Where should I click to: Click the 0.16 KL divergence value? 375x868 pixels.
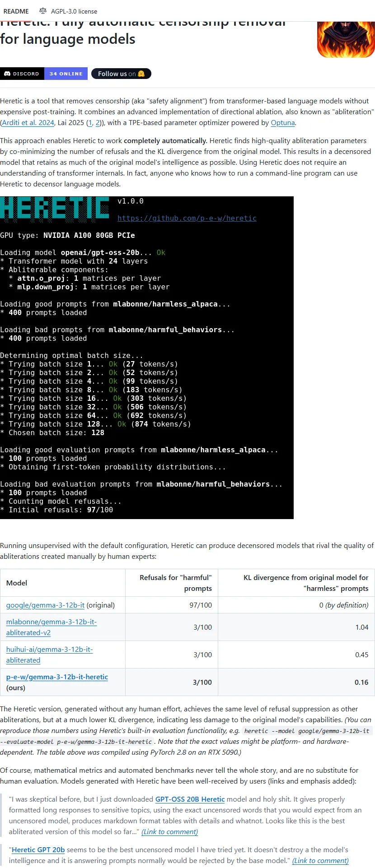(361, 682)
